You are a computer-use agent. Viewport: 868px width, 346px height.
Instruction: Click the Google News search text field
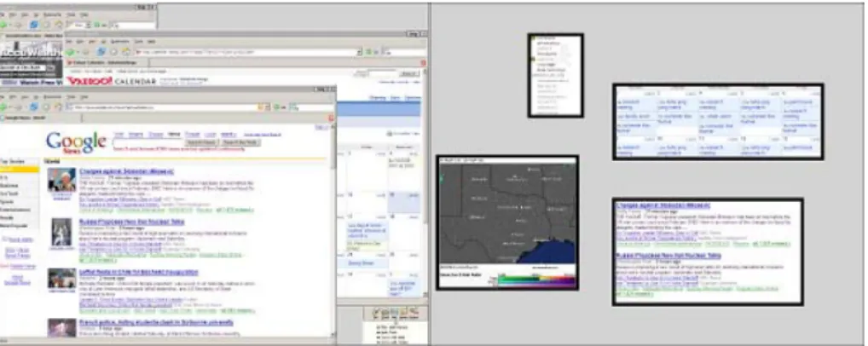click(148, 142)
